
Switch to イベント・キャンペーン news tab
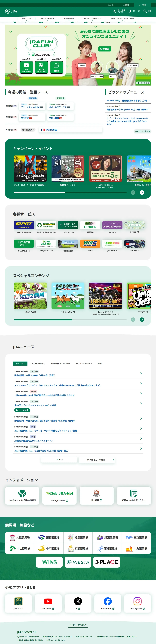[x=83, y=363]
